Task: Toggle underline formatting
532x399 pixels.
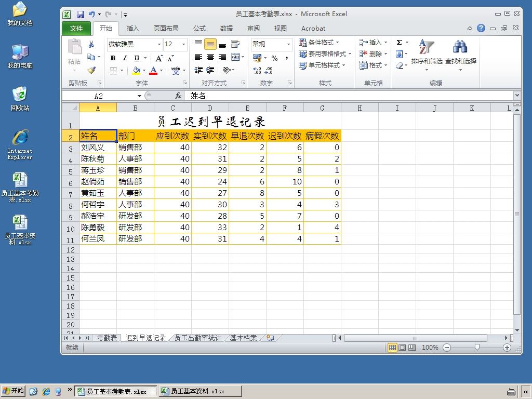Action: click(x=137, y=58)
